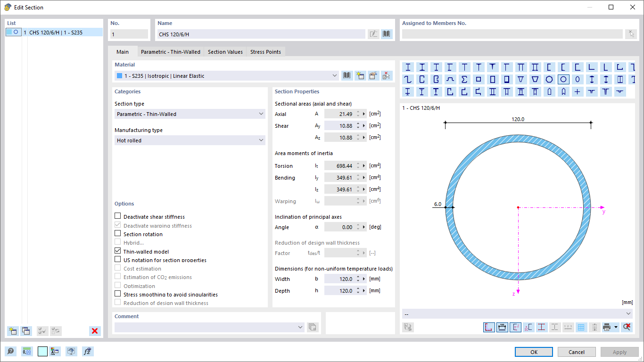Open Width b value arrow menu
The height and width of the screenshot is (362, 644).
pos(364,279)
